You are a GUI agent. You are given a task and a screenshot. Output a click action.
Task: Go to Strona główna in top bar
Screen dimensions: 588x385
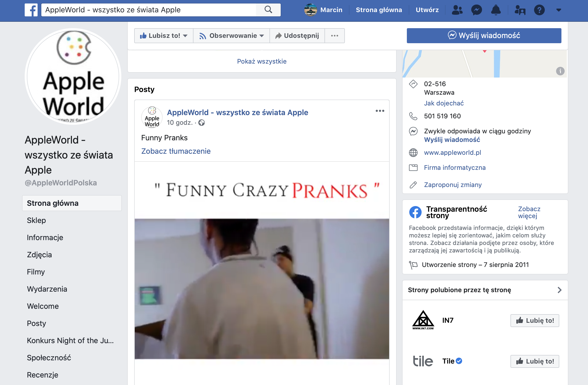point(379,10)
